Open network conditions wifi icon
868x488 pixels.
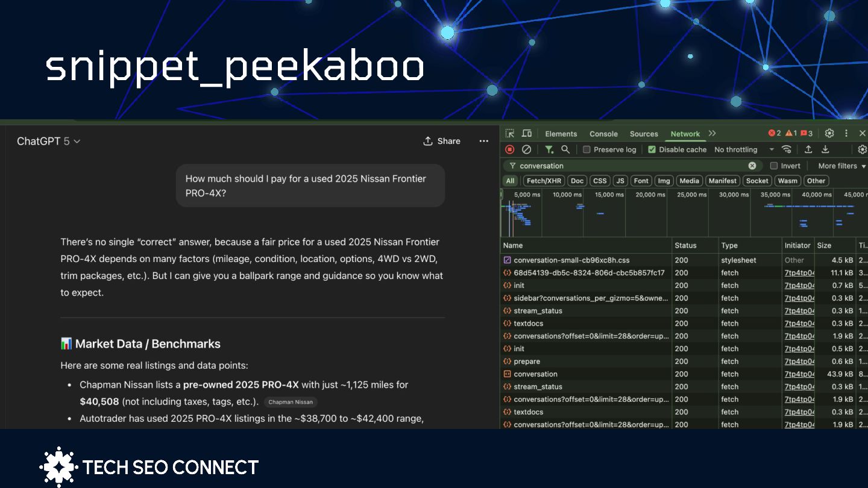coord(787,149)
